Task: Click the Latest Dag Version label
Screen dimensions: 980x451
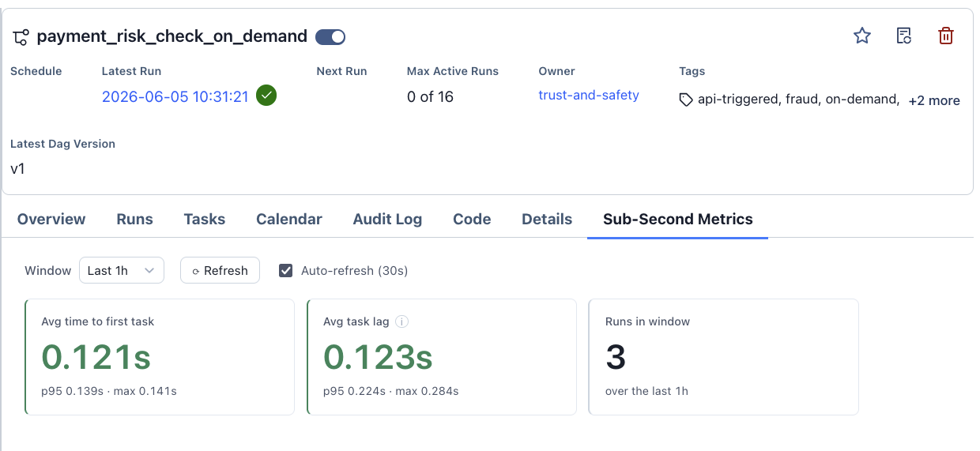Action: (x=62, y=144)
